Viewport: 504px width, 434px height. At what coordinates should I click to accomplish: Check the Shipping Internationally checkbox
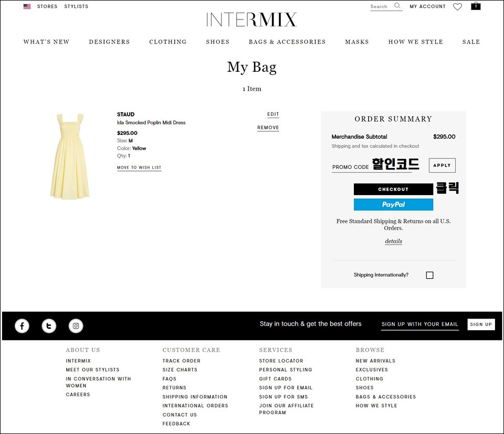(x=429, y=276)
